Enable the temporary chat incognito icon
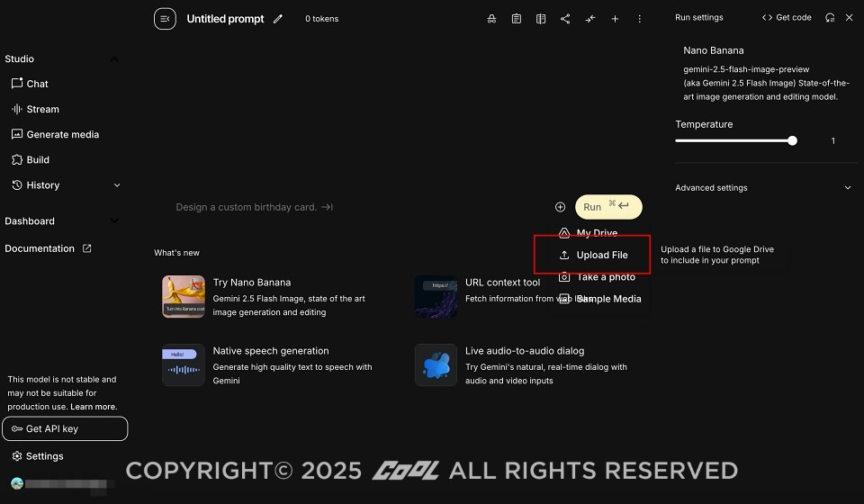 [x=491, y=19]
